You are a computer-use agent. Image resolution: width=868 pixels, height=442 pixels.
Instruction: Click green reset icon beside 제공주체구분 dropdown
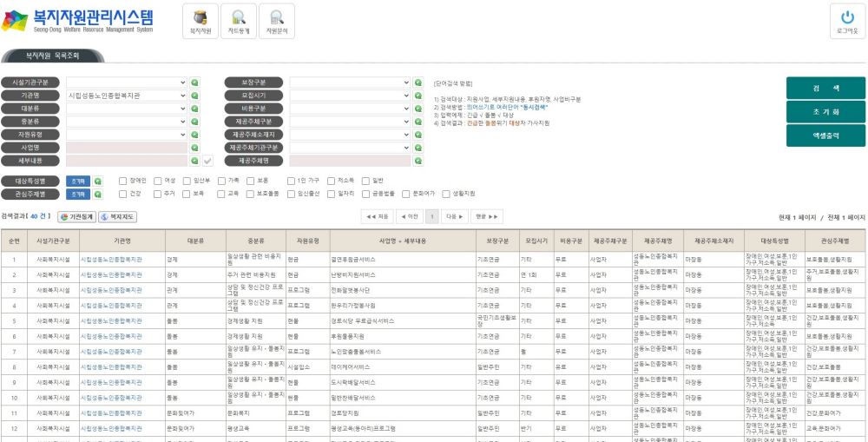click(x=418, y=122)
